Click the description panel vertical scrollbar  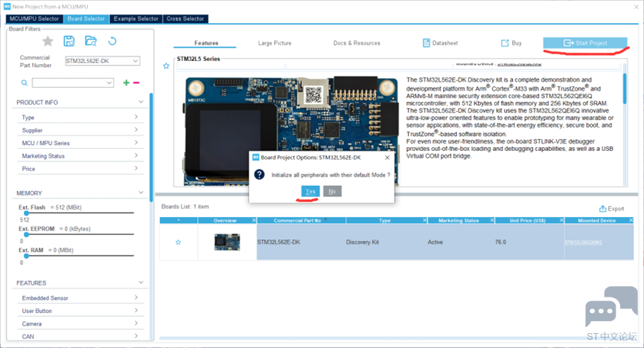(625, 88)
